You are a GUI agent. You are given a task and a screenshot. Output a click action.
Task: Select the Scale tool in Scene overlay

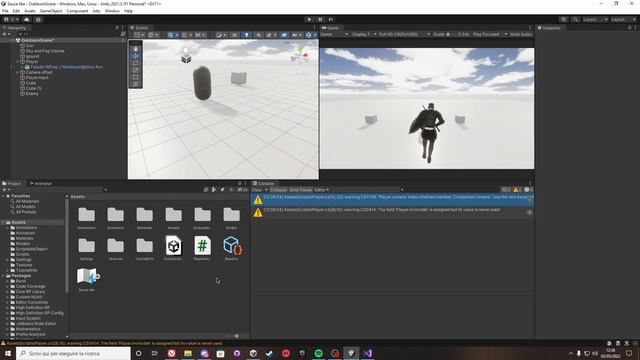(x=136, y=70)
